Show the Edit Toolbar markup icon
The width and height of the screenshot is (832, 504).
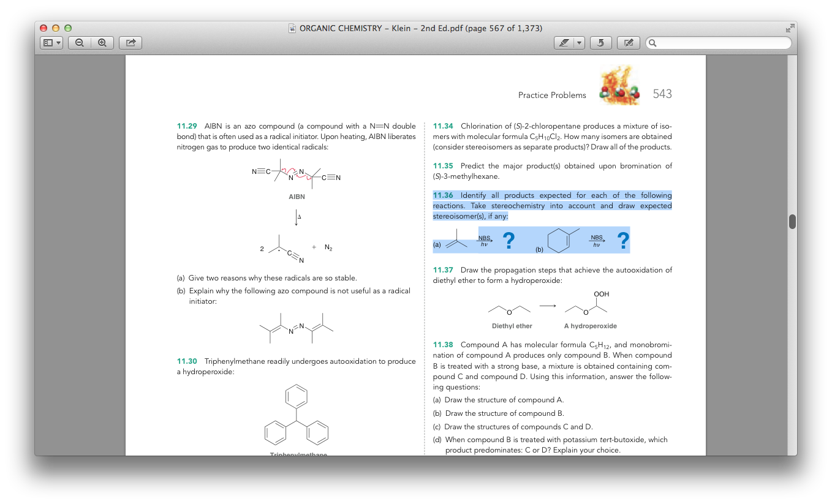click(x=629, y=42)
